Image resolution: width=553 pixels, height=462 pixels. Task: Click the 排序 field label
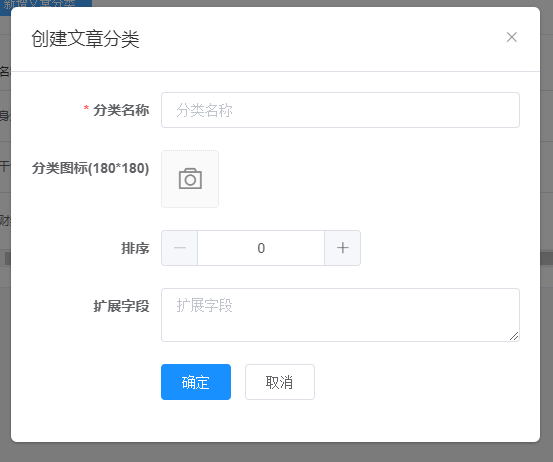coord(135,248)
